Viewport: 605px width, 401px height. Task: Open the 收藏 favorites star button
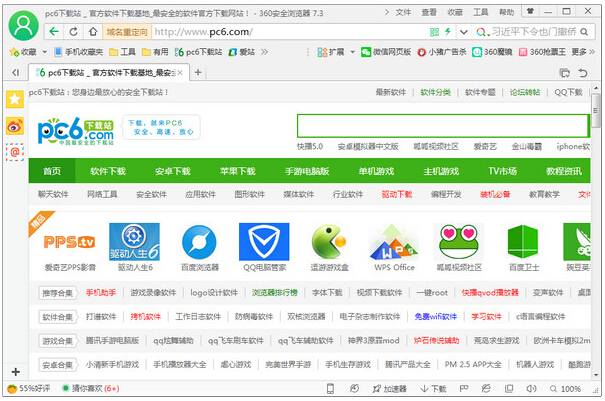(23, 52)
